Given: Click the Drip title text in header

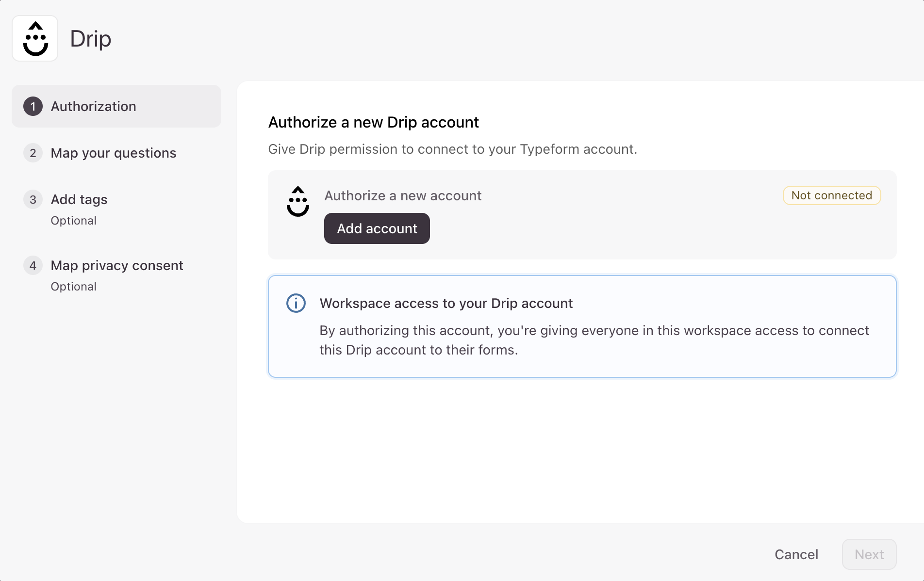Looking at the screenshot, I should pos(91,39).
